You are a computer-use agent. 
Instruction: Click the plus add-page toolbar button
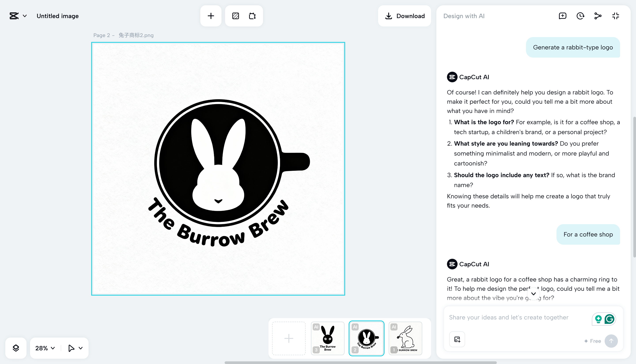[211, 16]
